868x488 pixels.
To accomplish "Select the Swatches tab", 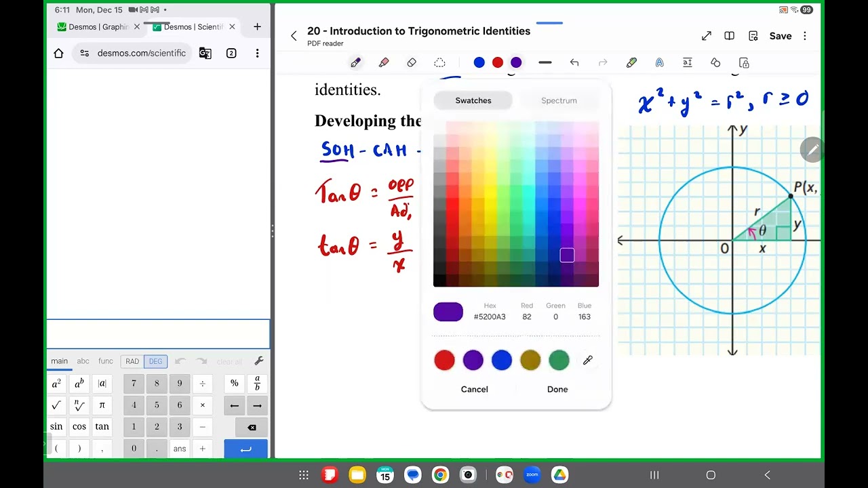I will pyautogui.click(x=473, y=100).
